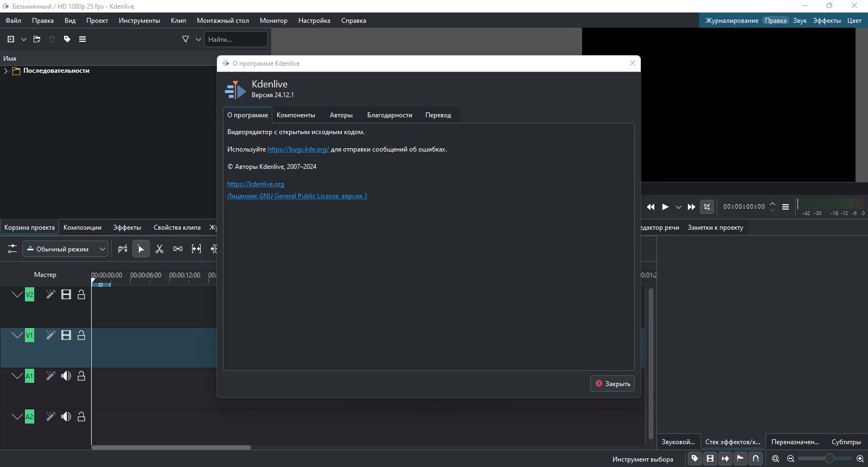Toggle monitor zone crop button
Screen dimensions: 868x467
pos(707,207)
